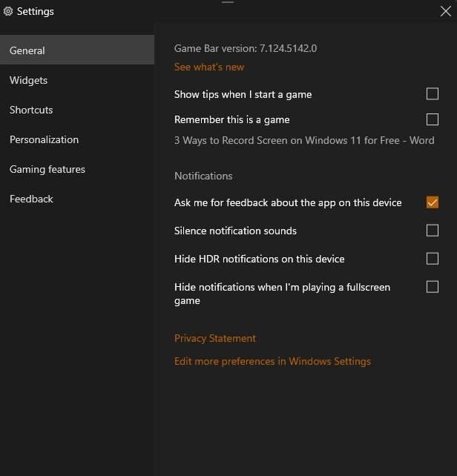Open the General settings section
457x476 pixels.
click(x=27, y=50)
